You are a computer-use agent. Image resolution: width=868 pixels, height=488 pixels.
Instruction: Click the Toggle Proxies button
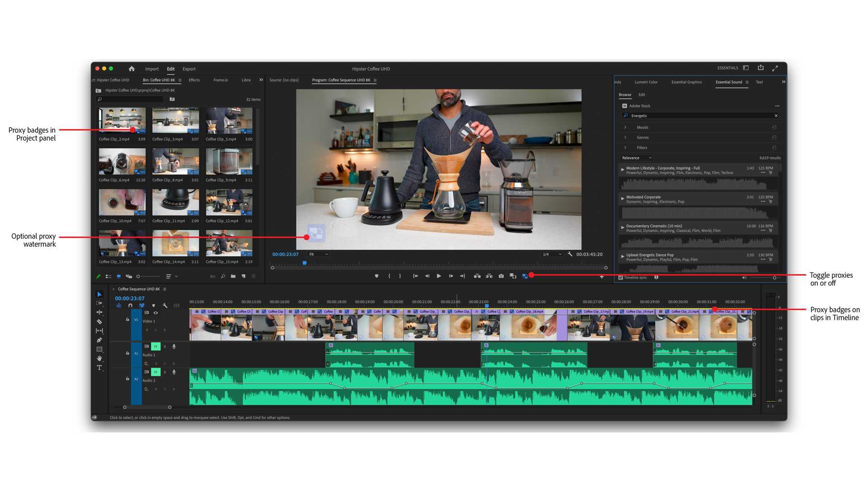tap(525, 276)
